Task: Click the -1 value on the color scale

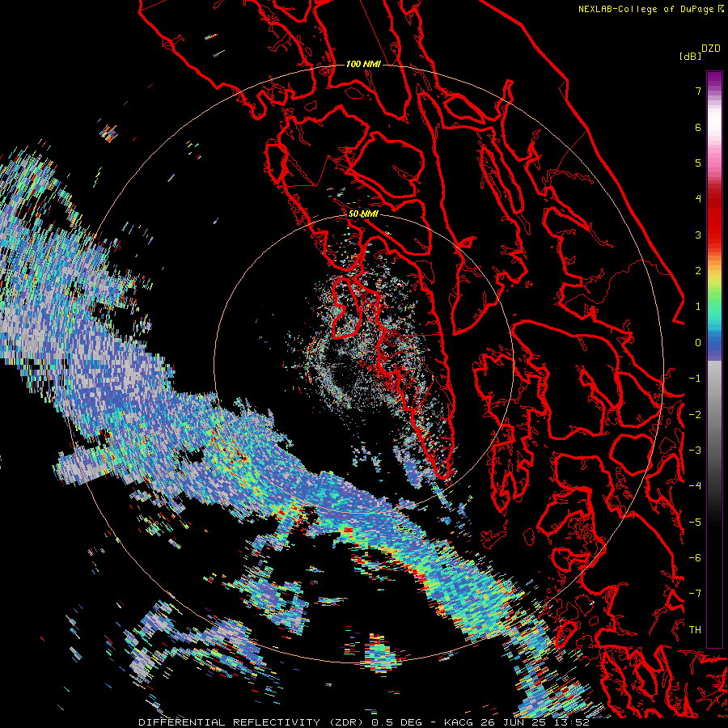Action: click(695, 379)
